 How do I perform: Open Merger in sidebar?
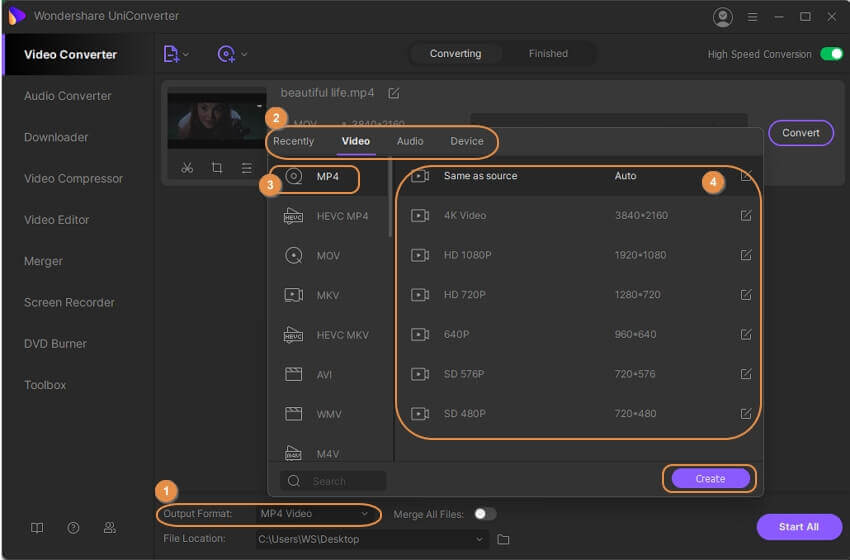click(x=43, y=261)
